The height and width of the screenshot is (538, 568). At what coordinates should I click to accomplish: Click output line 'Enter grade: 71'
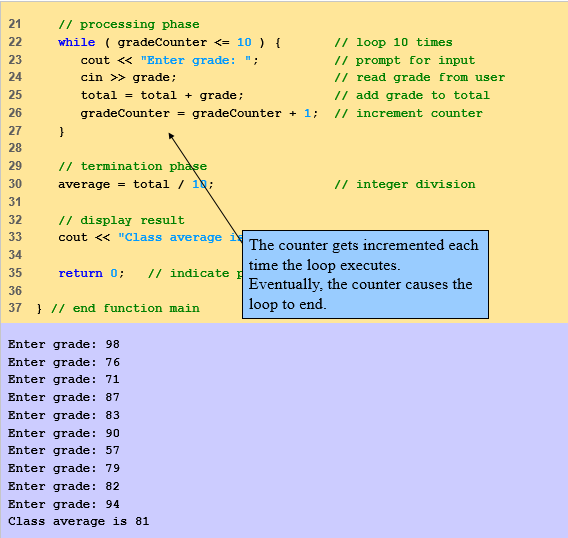(64, 379)
